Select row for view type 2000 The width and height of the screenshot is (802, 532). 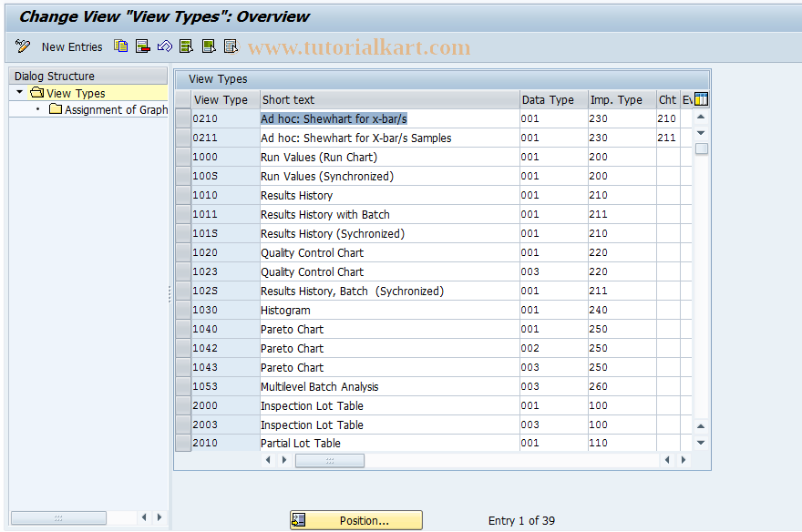tap(183, 405)
